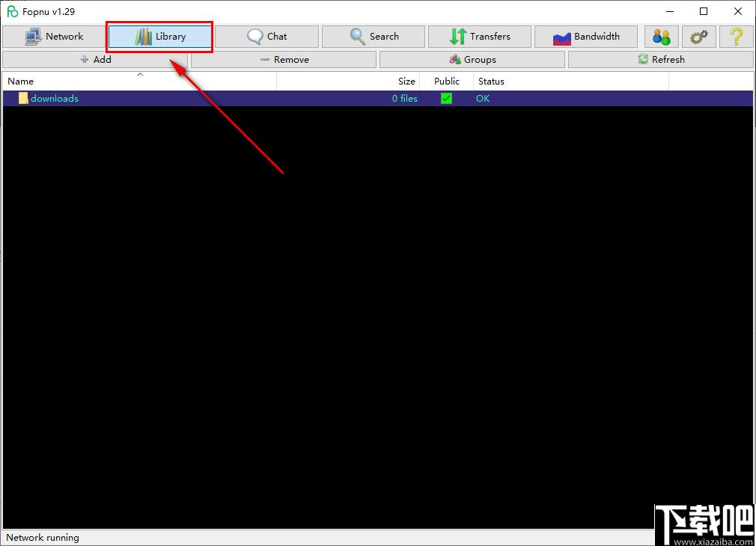Sort by the Status column header
Image resolution: width=756 pixels, height=546 pixels.
coord(571,81)
